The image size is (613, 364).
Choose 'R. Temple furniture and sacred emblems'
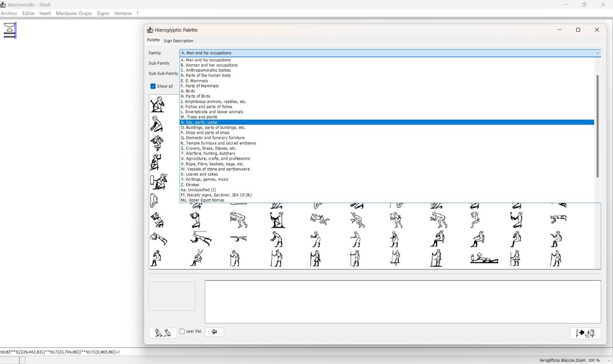[387, 143]
